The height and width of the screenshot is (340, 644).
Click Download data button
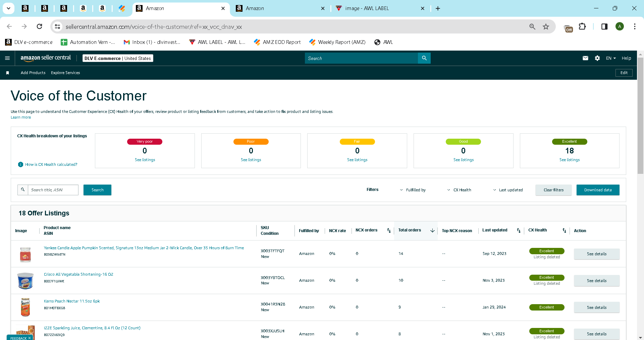tap(598, 190)
